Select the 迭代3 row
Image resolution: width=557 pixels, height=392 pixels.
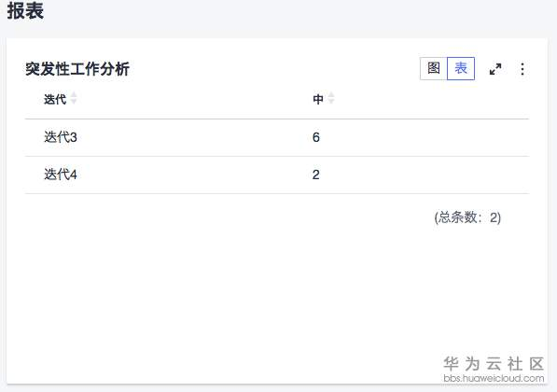coord(277,137)
